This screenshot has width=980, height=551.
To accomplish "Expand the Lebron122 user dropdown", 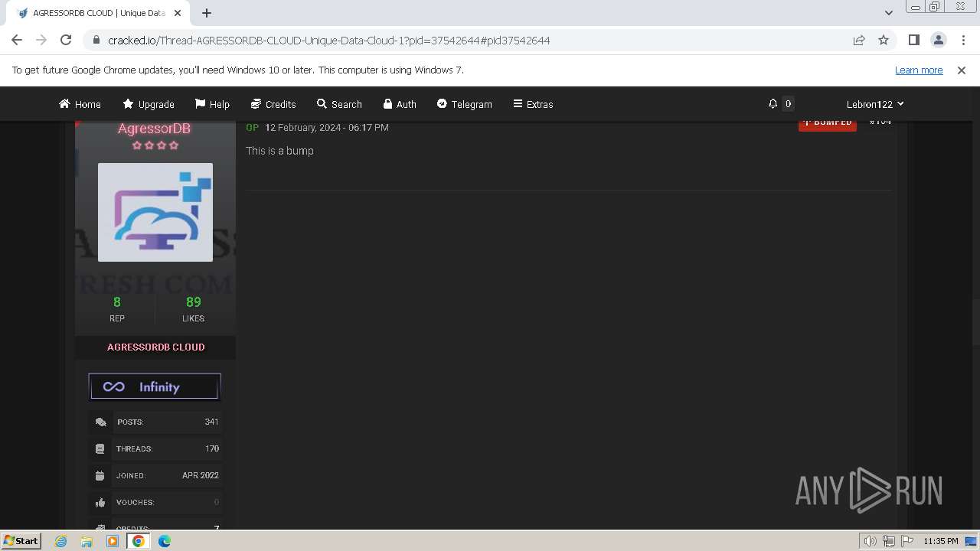I will [875, 104].
